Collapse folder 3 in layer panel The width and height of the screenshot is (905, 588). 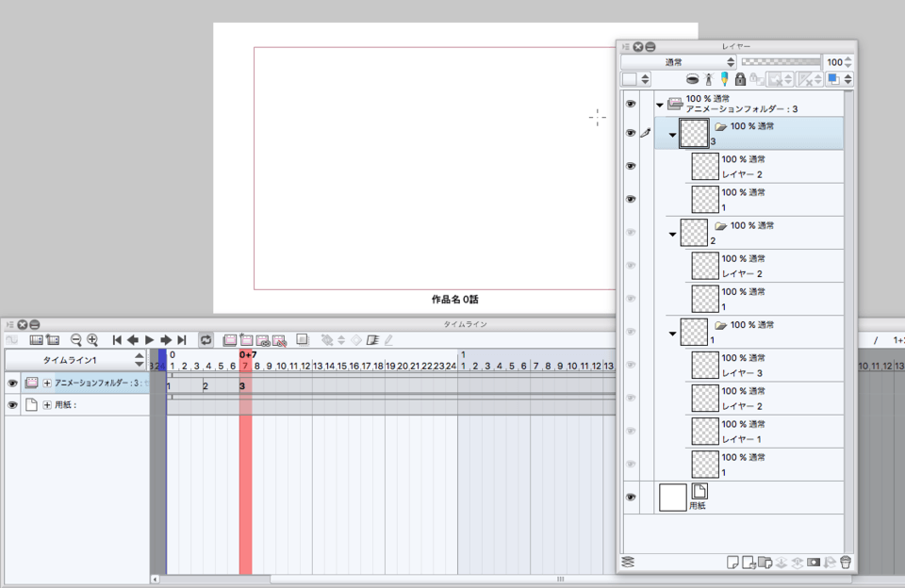pyautogui.click(x=672, y=135)
